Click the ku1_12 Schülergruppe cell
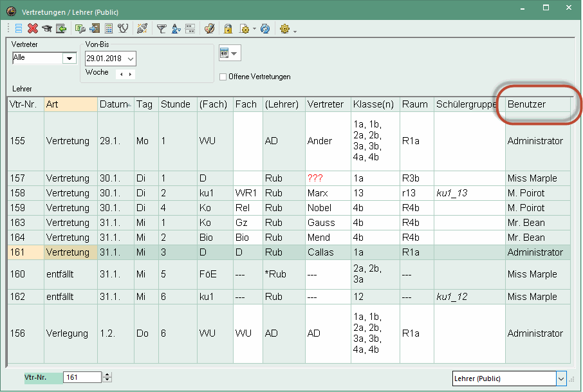 coord(470,297)
